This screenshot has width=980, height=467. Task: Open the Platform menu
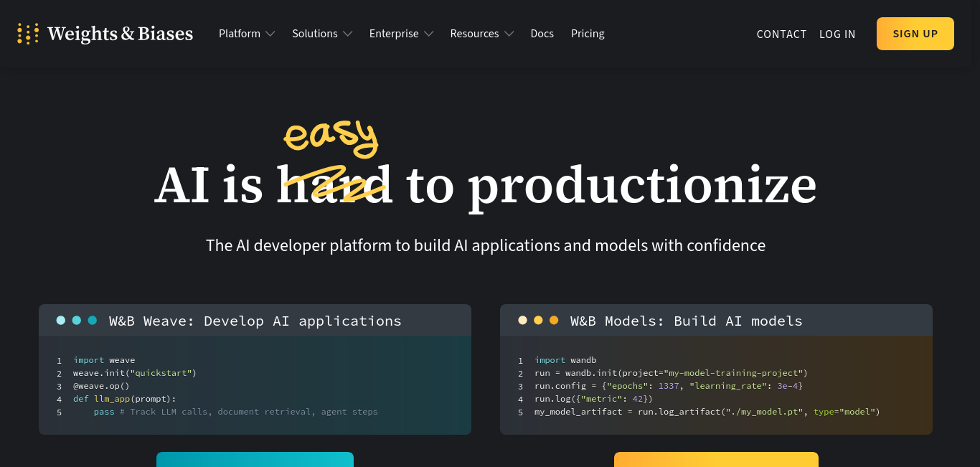[240, 34]
